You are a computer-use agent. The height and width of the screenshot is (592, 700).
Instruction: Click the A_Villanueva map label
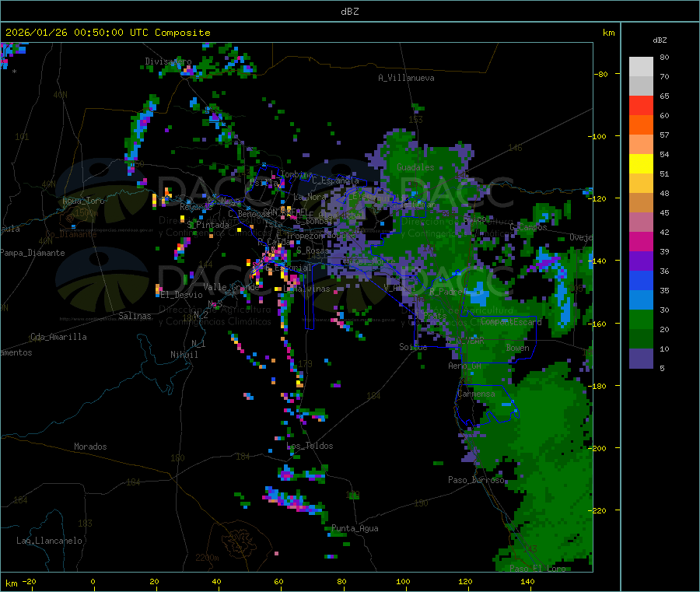click(x=406, y=78)
